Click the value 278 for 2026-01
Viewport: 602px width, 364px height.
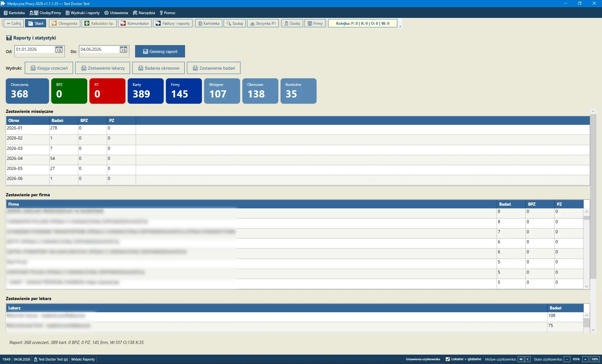pyautogui.click(x=54, y=128)
